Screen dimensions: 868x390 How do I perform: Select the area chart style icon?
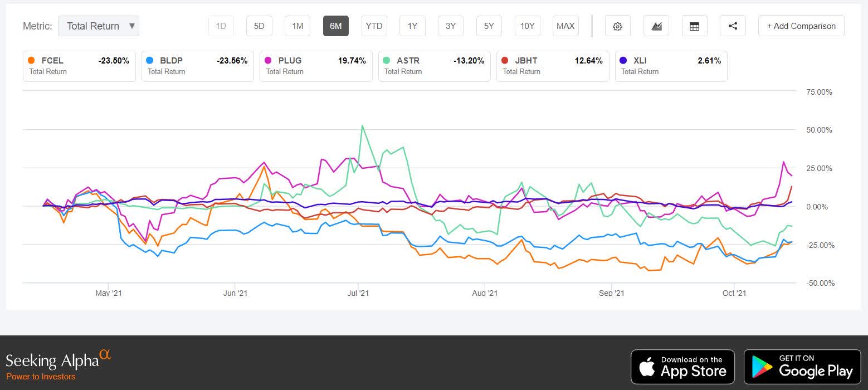click(656, 26)
